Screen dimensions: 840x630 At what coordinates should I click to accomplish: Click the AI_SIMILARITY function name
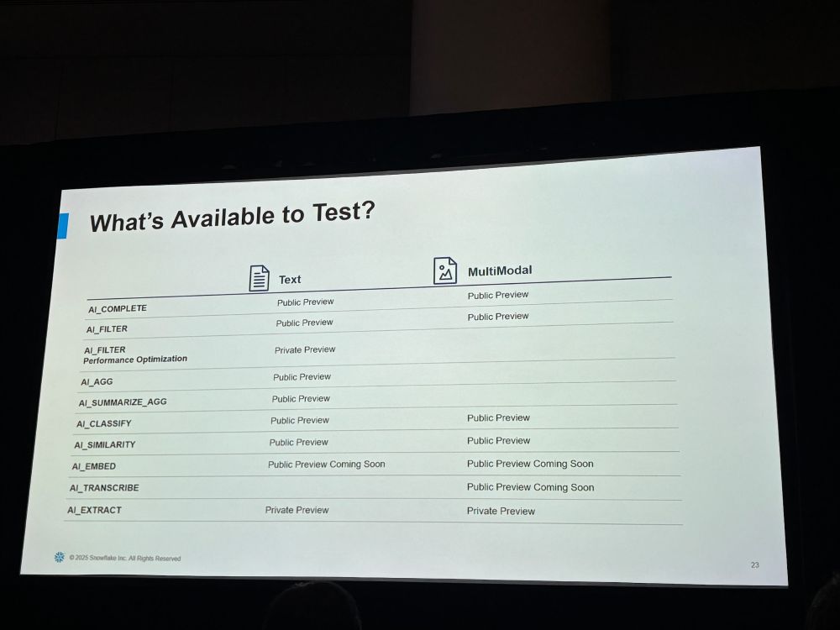105,444
